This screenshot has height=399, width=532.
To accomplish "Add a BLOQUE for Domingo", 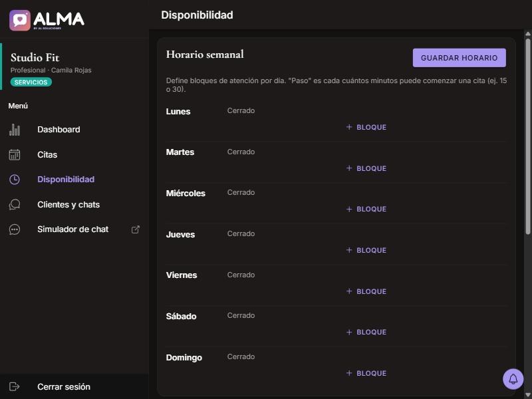I will pos(366,373).
